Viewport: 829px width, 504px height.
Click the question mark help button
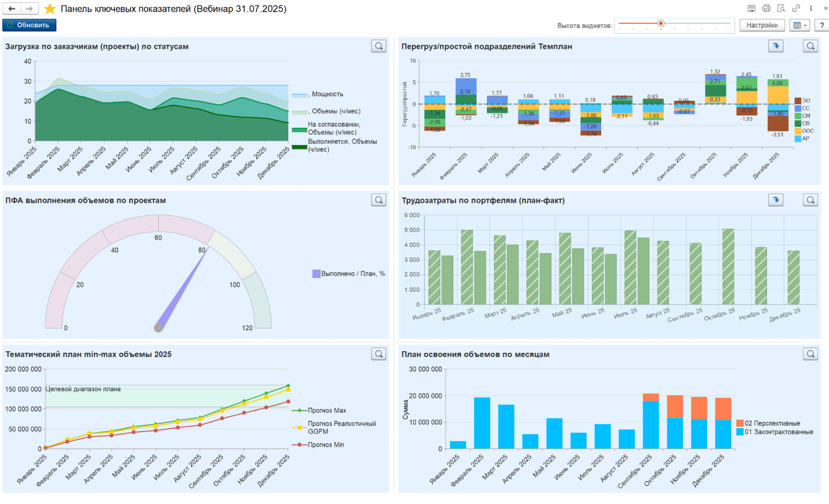821,25
